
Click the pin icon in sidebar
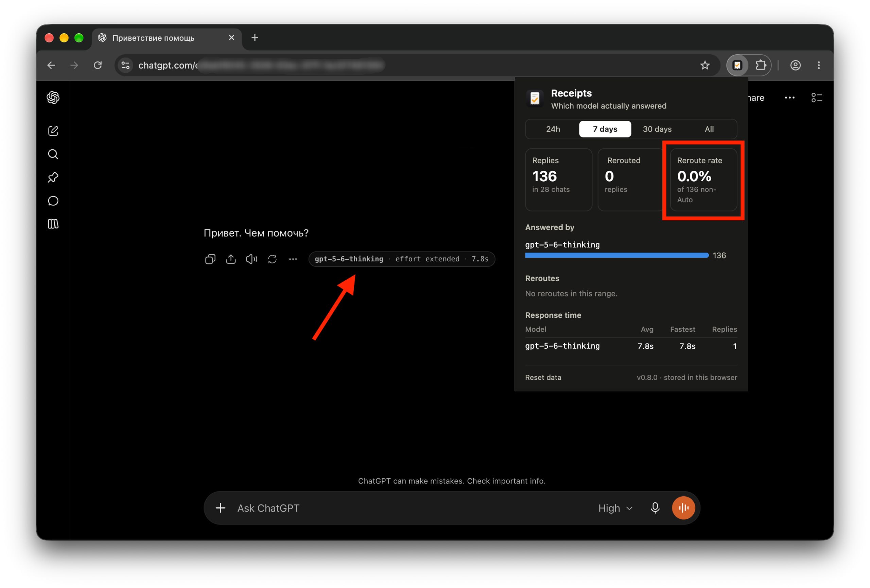53,177
